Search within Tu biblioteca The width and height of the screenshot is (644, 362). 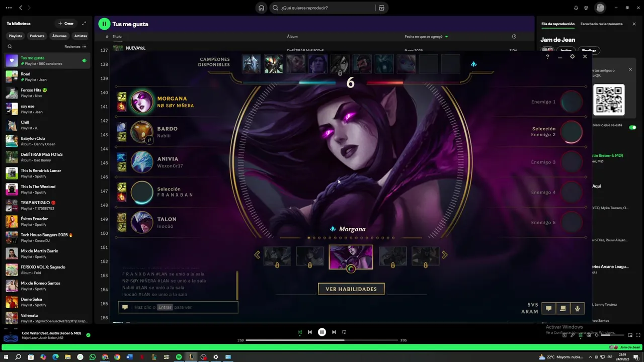click(x=10, y=46)
